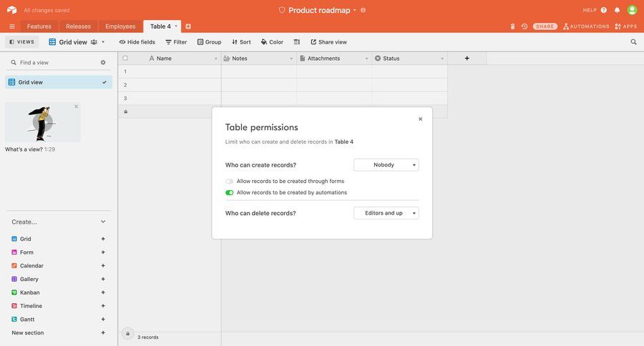Open the hamburger tables list menu
This screenshot has width=644, height=346.
click(12, 26)
